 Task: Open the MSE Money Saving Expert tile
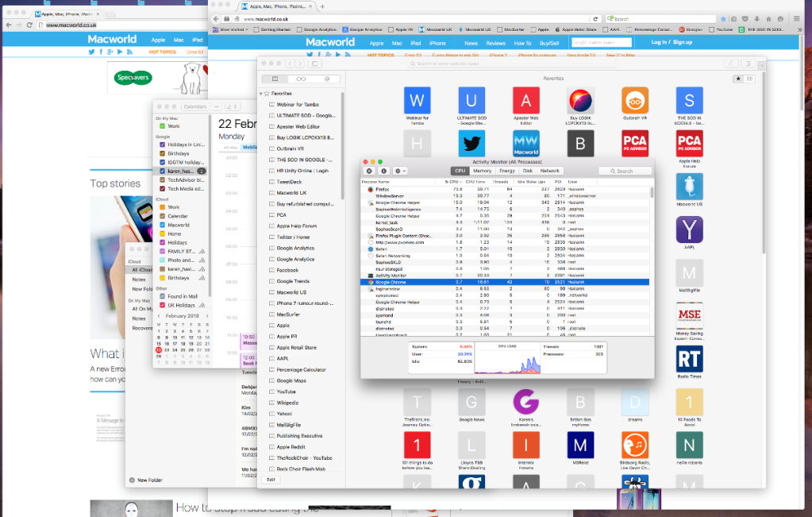coord(689,315)
